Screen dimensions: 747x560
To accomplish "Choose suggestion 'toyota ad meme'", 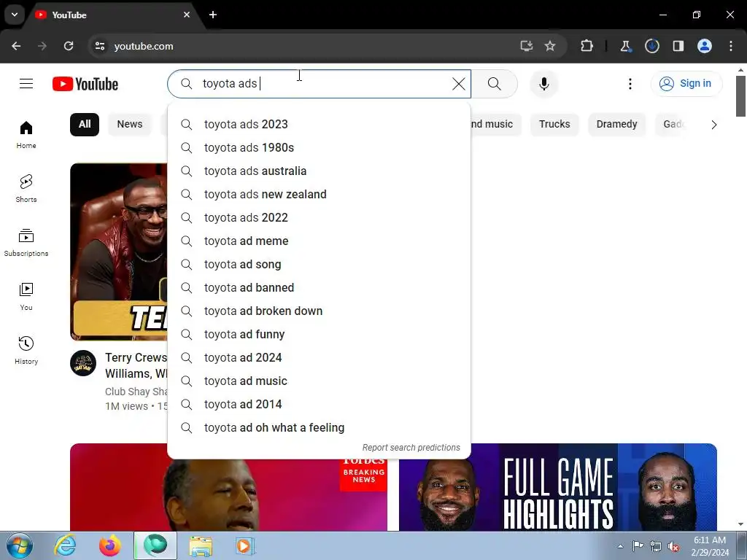I will 320,241.
